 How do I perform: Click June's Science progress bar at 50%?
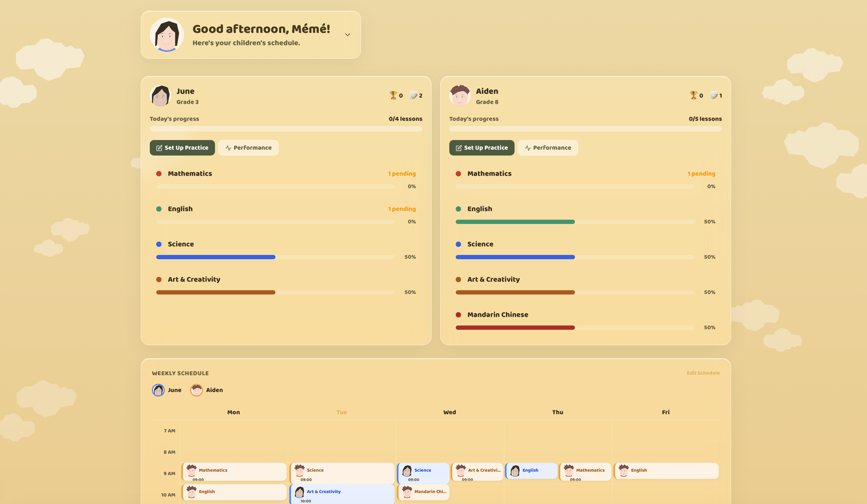pyautogui.click(x=275, y=257)
